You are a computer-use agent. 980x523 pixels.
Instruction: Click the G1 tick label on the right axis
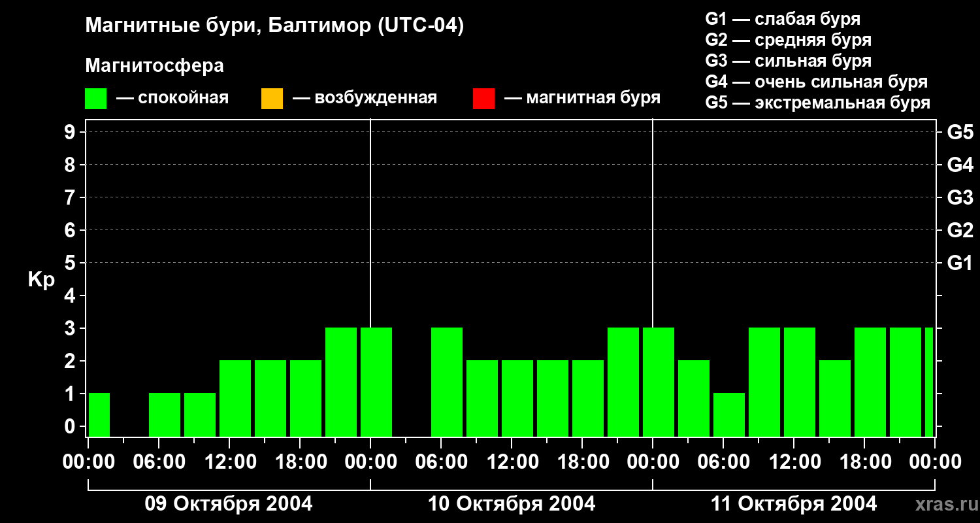960,263
